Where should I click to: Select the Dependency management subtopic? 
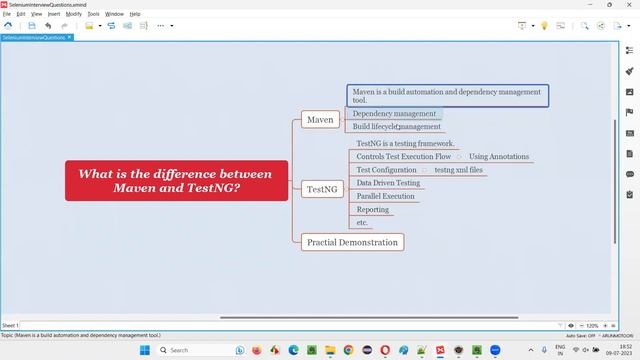pos(394,113)
